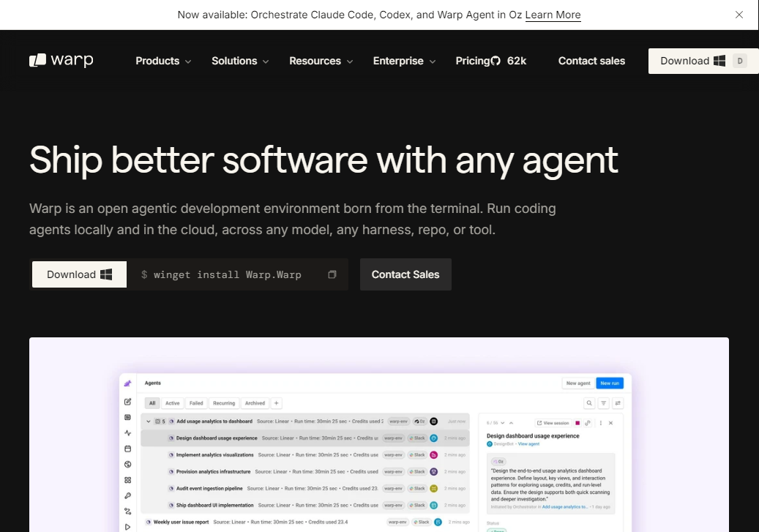Click the View session button

pyautogui.click(x=553, y=423)
